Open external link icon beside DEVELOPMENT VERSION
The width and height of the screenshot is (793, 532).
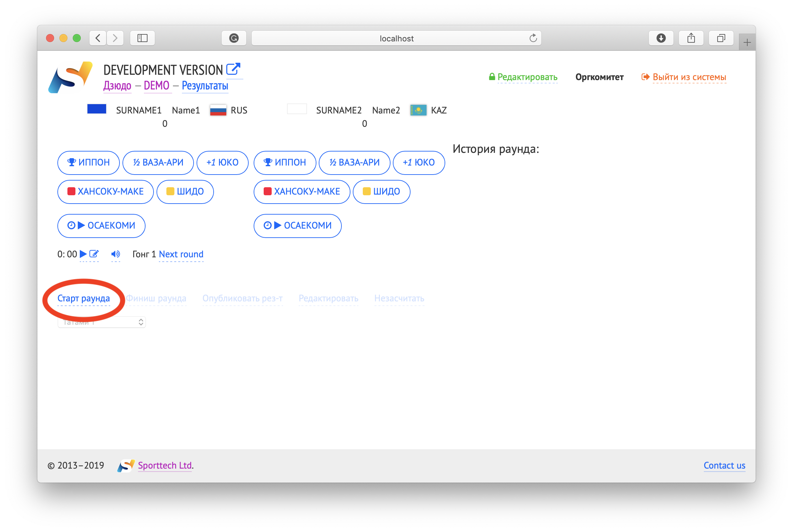pyautogui.click(x=233, y=69)
